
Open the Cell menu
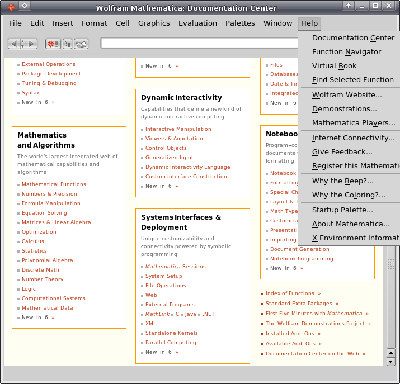(x=122, y=23)
